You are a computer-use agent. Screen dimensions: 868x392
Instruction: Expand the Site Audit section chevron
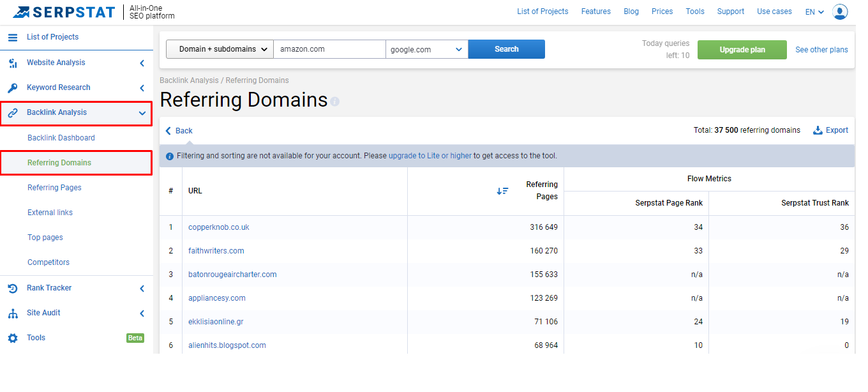(x=142, y=313)
